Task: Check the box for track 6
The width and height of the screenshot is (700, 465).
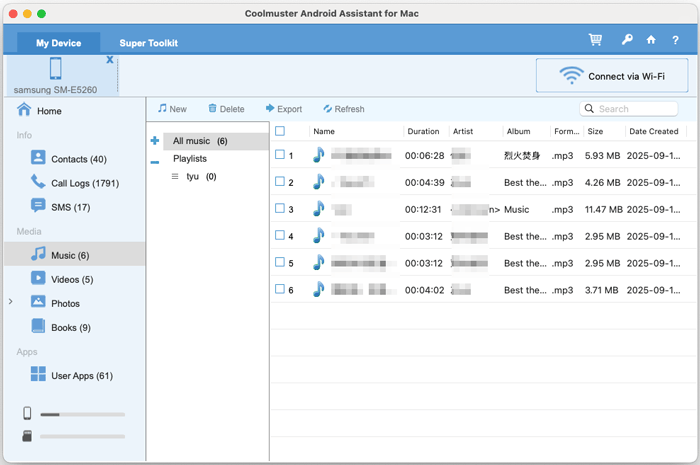Action: tap(280, 289)
